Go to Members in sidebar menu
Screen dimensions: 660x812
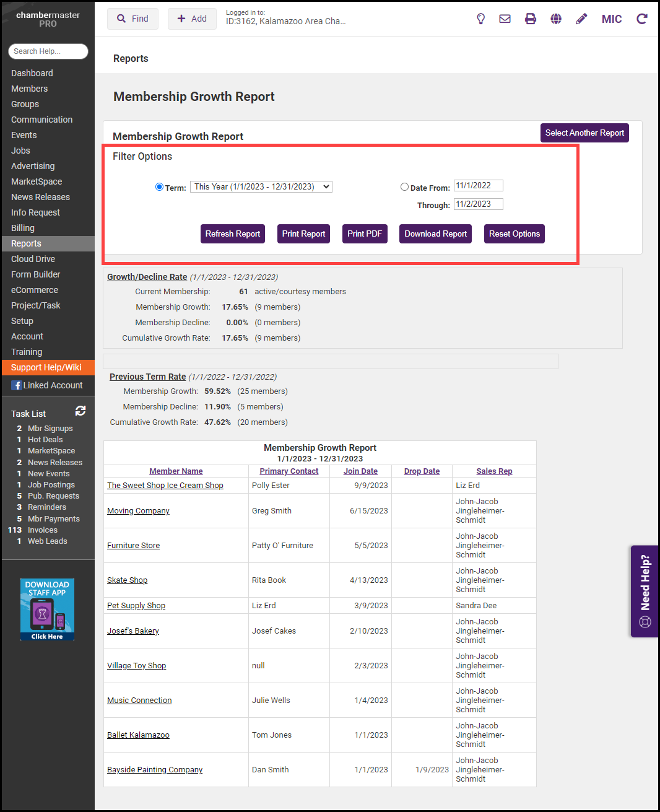pyautogui.click(x=29, y=89)
